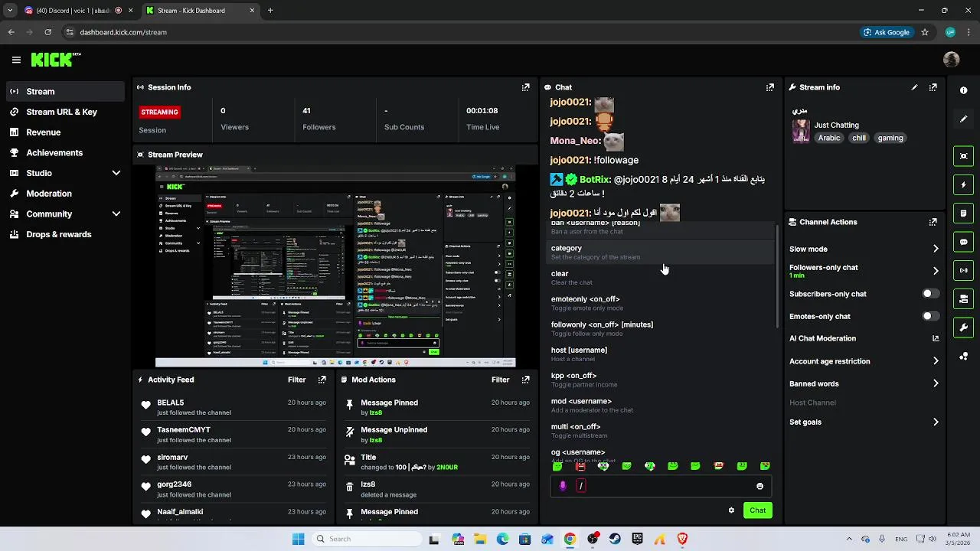Open Activity Feed Filter
The width and height of the screenshot is (980, 551).
pos(296,380)
